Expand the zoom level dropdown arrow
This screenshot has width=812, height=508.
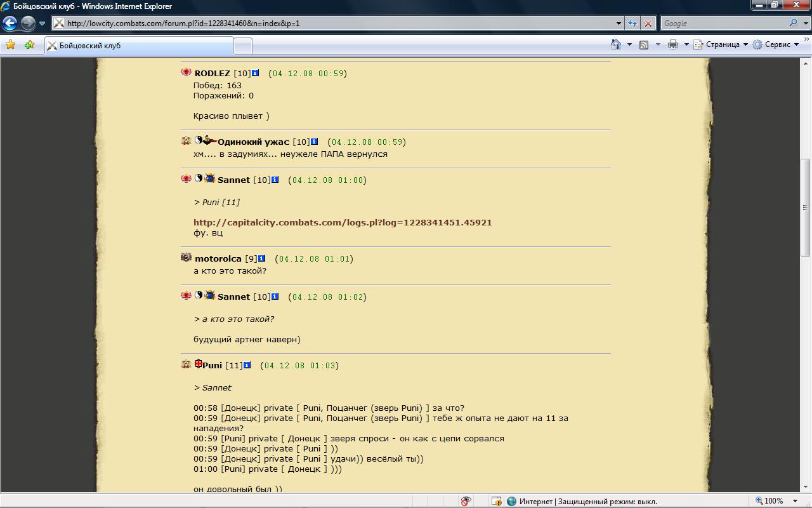pos(795,501)
